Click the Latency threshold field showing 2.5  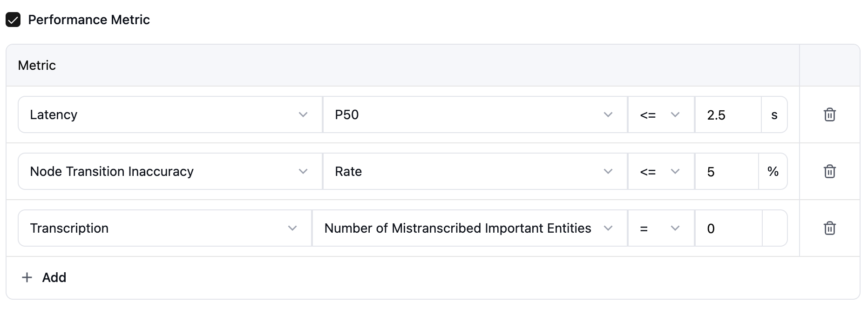(x=727, y=114)
